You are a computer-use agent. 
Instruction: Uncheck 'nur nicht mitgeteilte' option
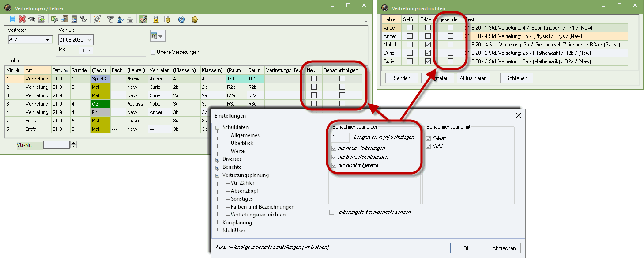pyautogui.click(x=334, y=165)
